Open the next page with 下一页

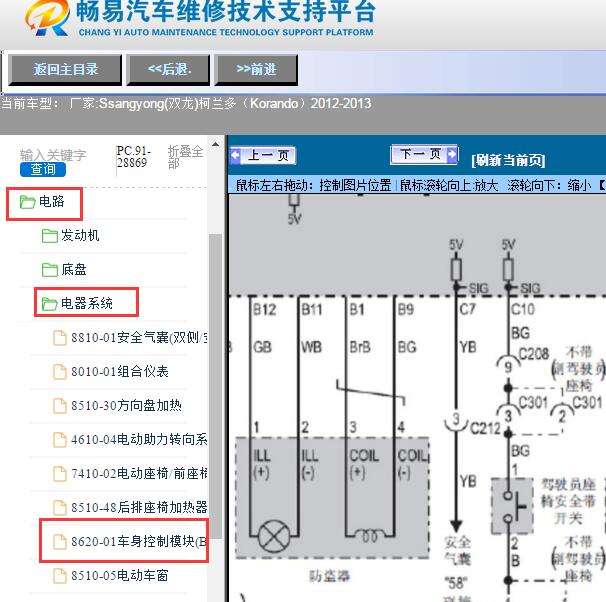pos(424,155)
